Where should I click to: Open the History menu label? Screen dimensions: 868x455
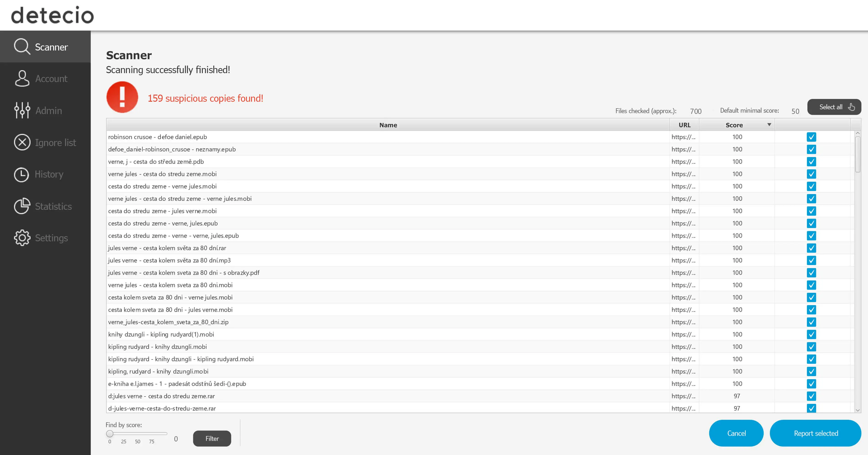49,174
